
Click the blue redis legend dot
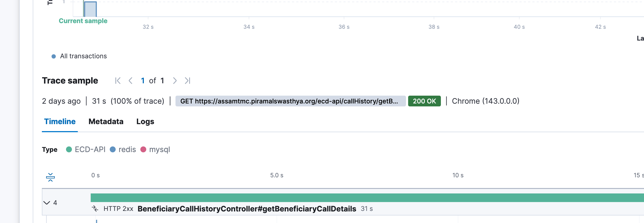point(113,149)
